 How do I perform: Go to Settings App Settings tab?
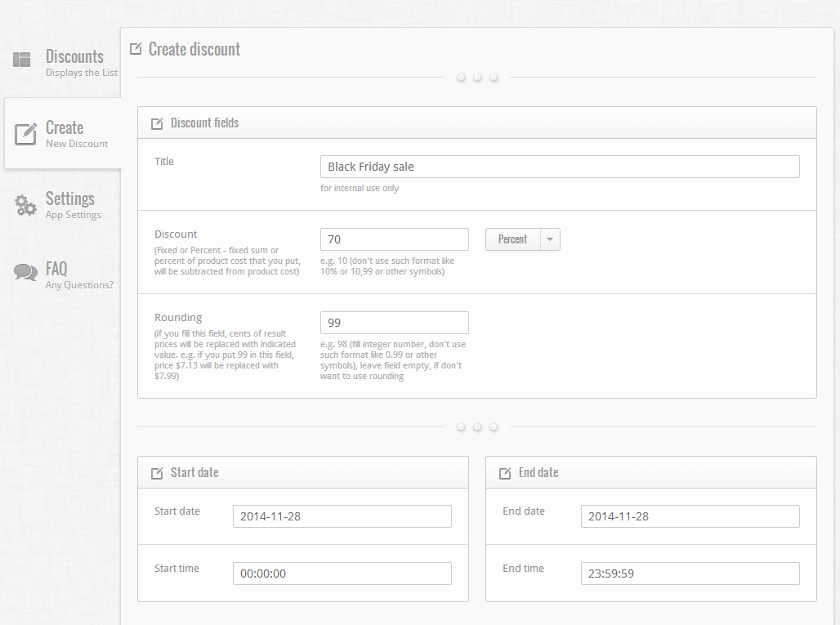pyautogui.click(x=72, y=205)
